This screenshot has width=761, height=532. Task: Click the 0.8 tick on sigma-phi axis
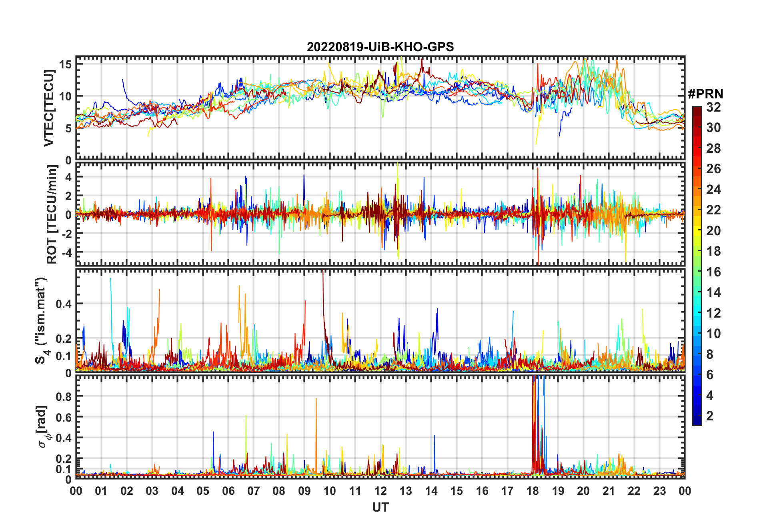[64, 396]
